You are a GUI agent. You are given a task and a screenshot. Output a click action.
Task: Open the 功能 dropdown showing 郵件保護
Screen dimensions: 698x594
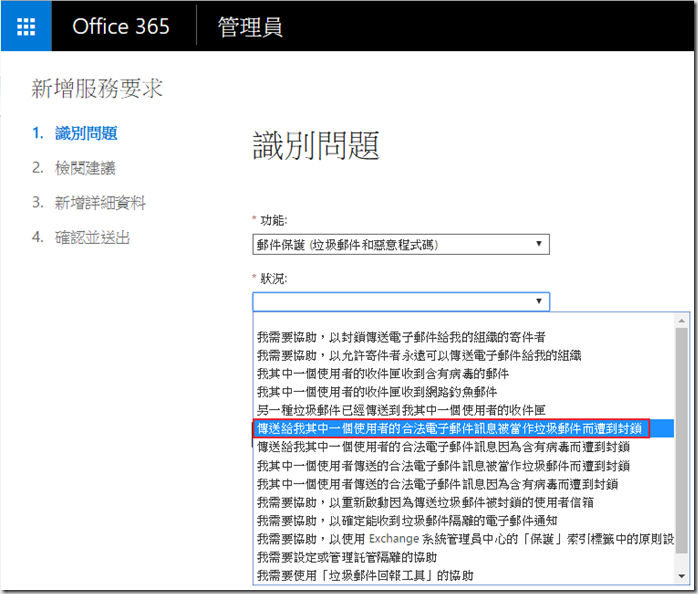400,244
